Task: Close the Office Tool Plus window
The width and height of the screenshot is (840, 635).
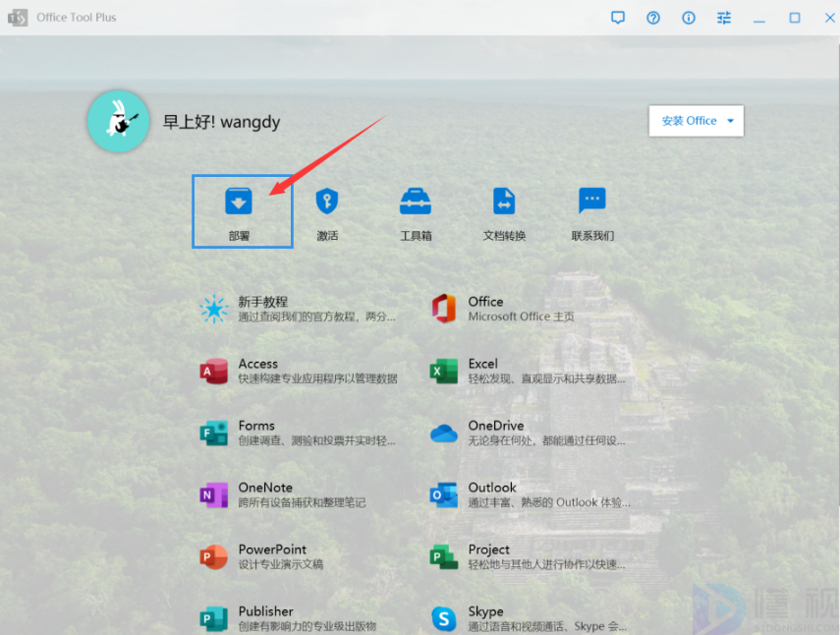Action: [830, 18]
